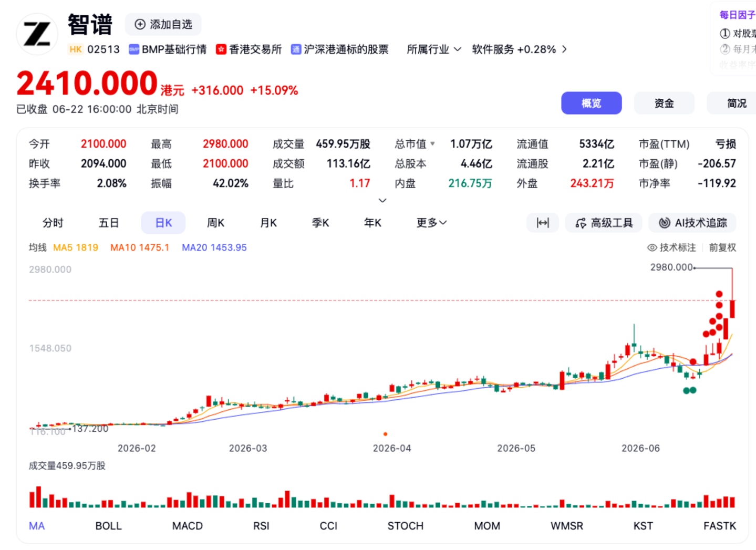The width and height of the screenshot is (756, 550).
Task: Click the 香港交易所 flag icon
Action: [x=221, y=49]
